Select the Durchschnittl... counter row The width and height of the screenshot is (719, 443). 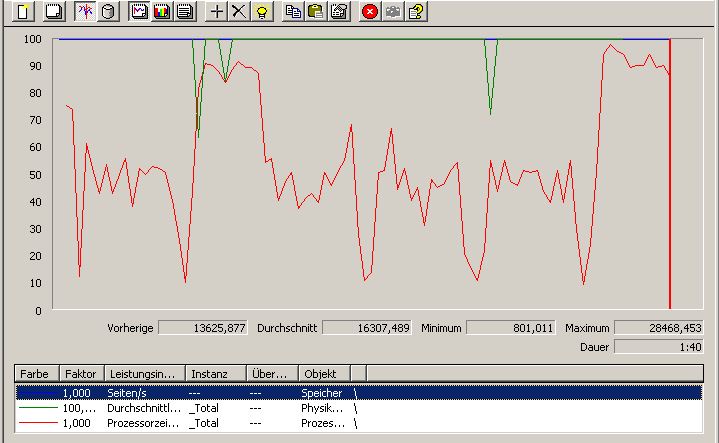tap(359, 408)
